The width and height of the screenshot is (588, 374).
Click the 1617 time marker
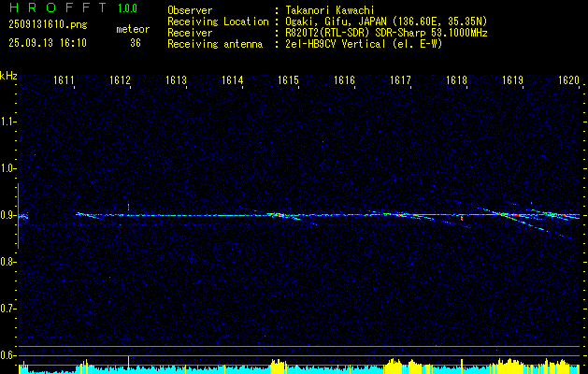[x=400, y=80]
